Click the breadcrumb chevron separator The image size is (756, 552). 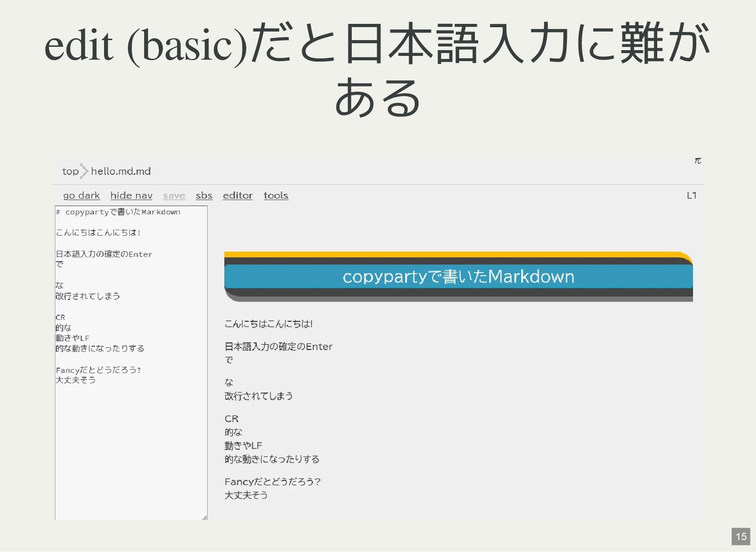(x=84, y=171)
